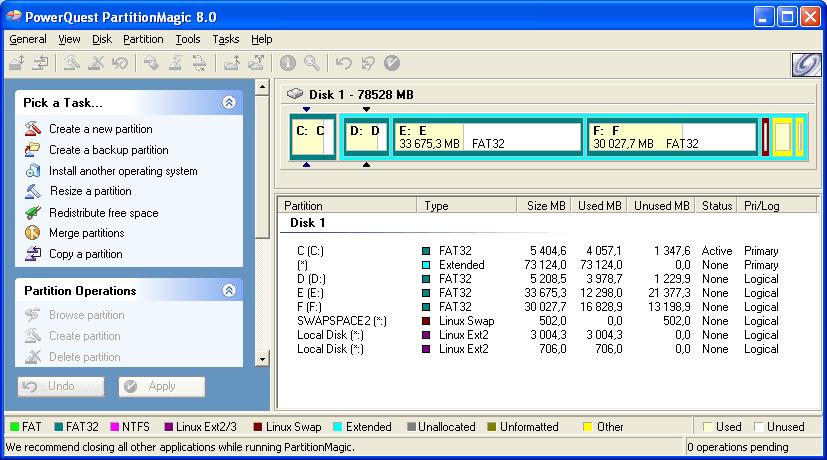Select the Local Disk row sized 706,0
Viewport: 827px width, 460px height.
pyautogui.click(x=538, y=349)
